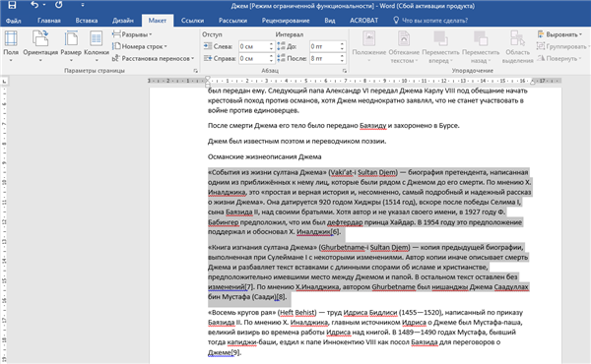Open the Выровнять dropdown
The image size is (591, 364).
coord(559,34)
